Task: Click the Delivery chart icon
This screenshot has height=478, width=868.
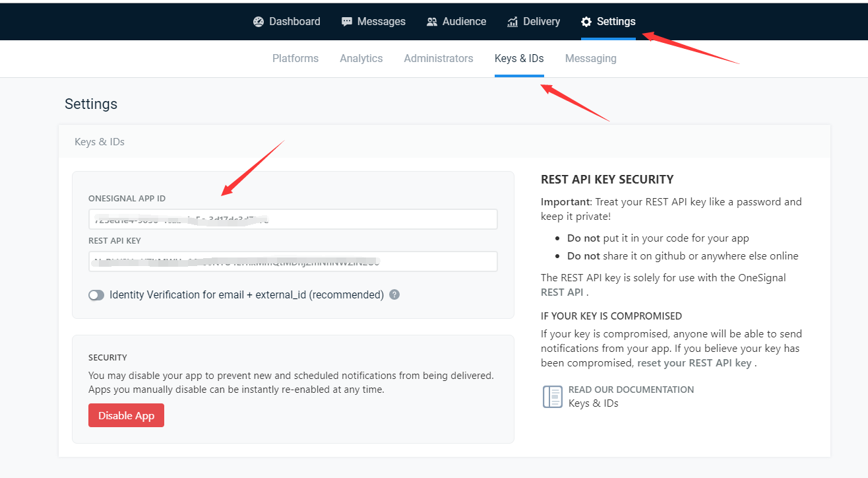Action: pos(512,22)
